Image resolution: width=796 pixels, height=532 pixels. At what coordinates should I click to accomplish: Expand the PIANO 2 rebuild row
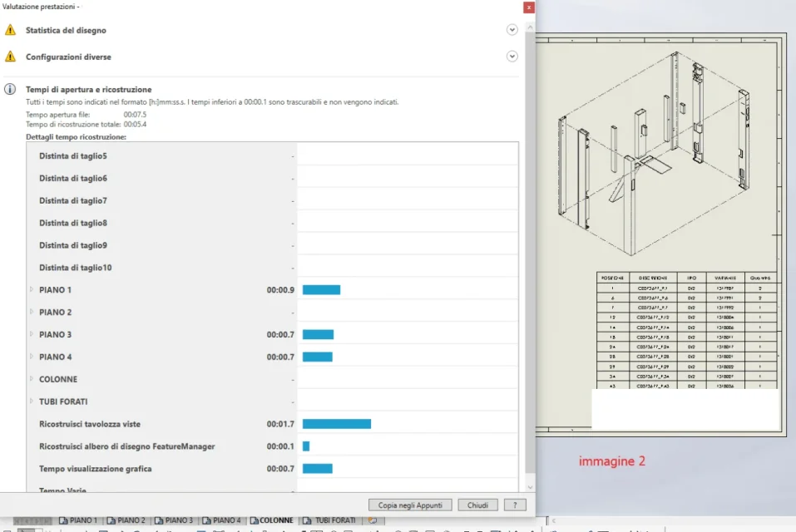click(x=32, y=312)
